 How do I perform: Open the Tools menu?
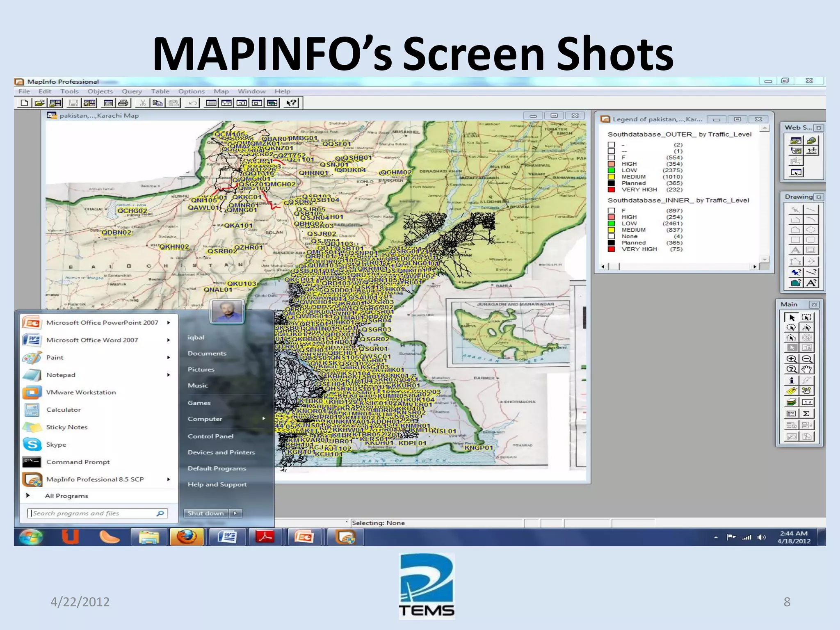69,91
